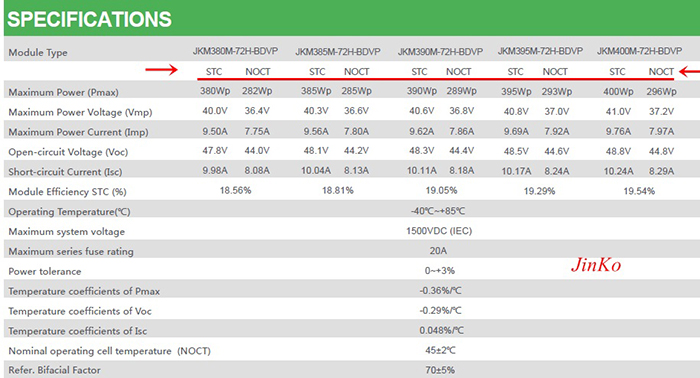Select the 296Wp NOCT power value
Image resolution: width=700 pixels, height=378 pixels.
pyautogui.click(x=661, y=91)
